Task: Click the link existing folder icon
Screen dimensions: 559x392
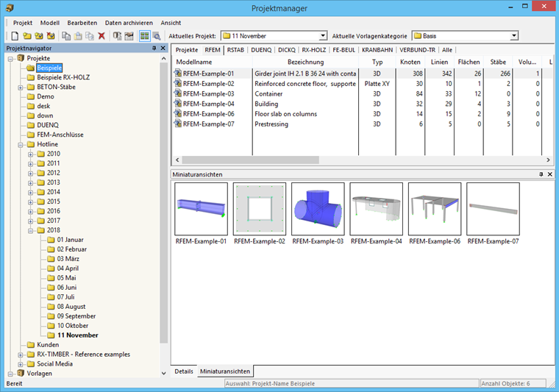Action: 39,36
